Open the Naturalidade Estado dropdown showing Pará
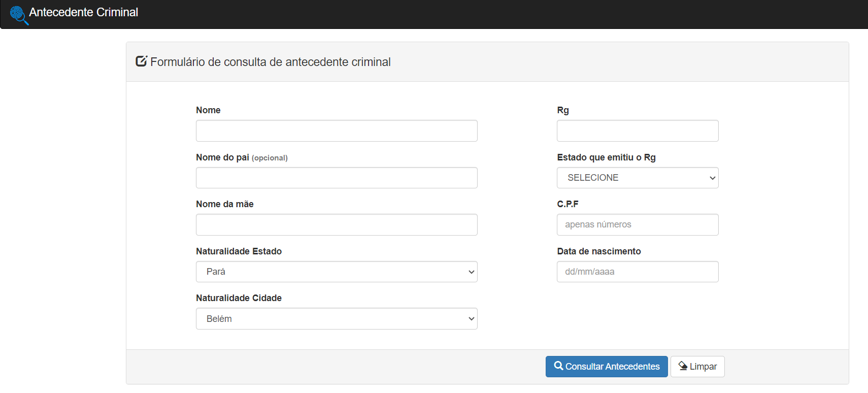Screen dimensions: 868x393 [x=336, y=272]
